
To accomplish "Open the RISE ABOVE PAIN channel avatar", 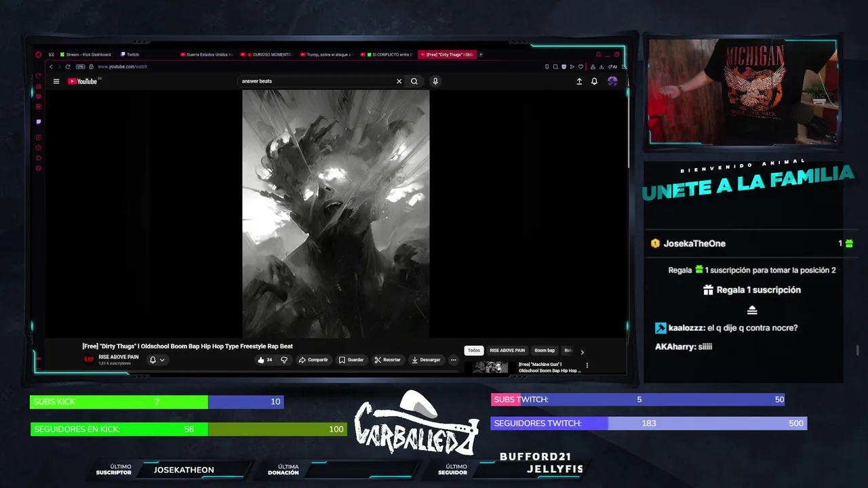I will pyautogui.click(x=89, y=359).
